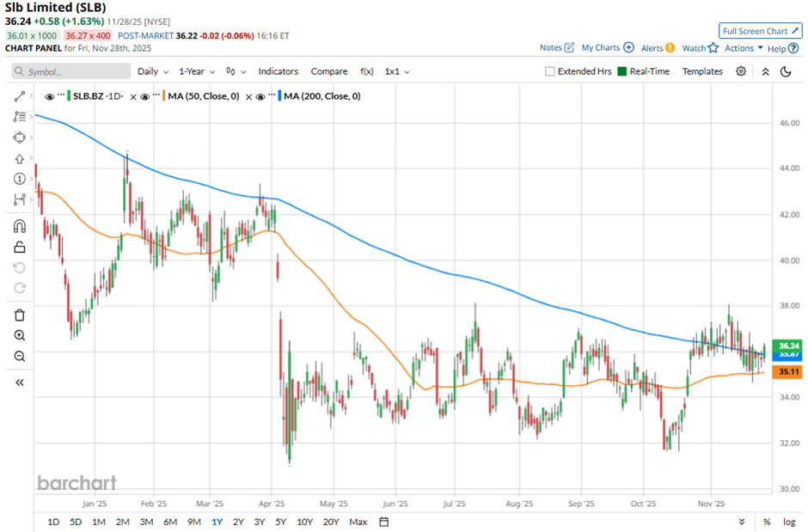The height and width of the screenshot is (532, 808).
Task: Click the Watch star icon
Action: click(713, 48)
